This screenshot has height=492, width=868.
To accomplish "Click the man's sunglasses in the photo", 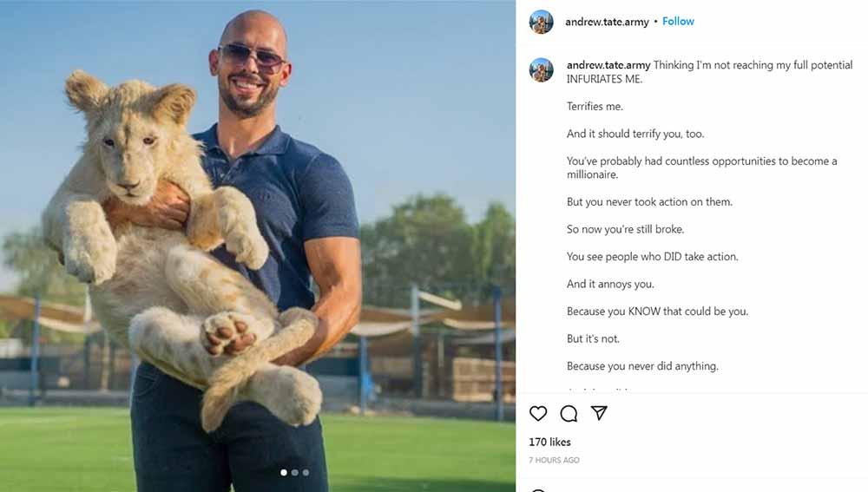I will coord(252,56).
